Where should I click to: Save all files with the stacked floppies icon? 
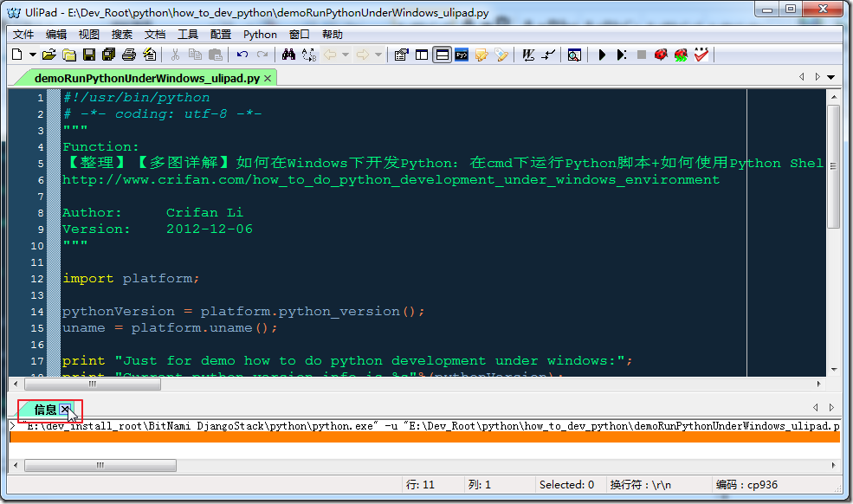tap(109, 55)
